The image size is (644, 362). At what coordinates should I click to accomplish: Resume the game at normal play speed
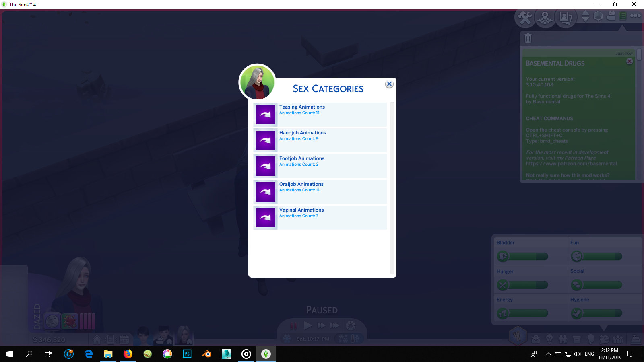[x=308, y=325]
